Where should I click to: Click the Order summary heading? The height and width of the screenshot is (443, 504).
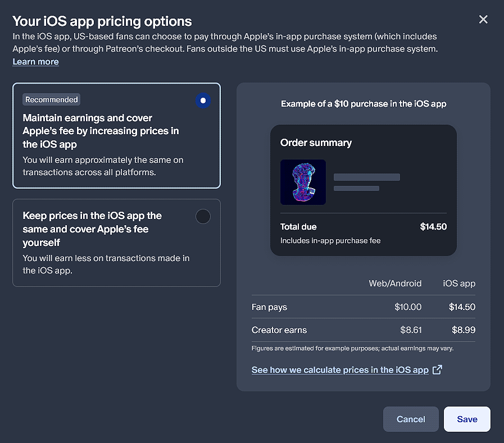click(316, 143)
